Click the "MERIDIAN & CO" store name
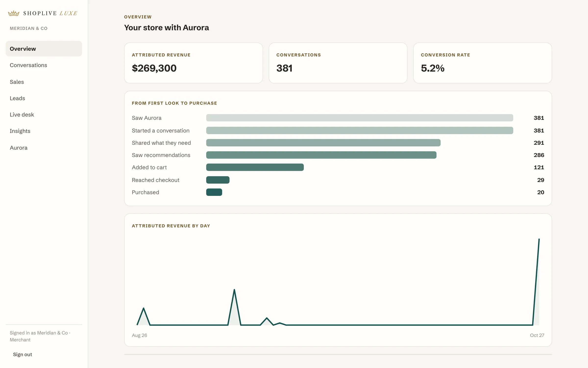588x368 pixels. [x=29, y=28]
